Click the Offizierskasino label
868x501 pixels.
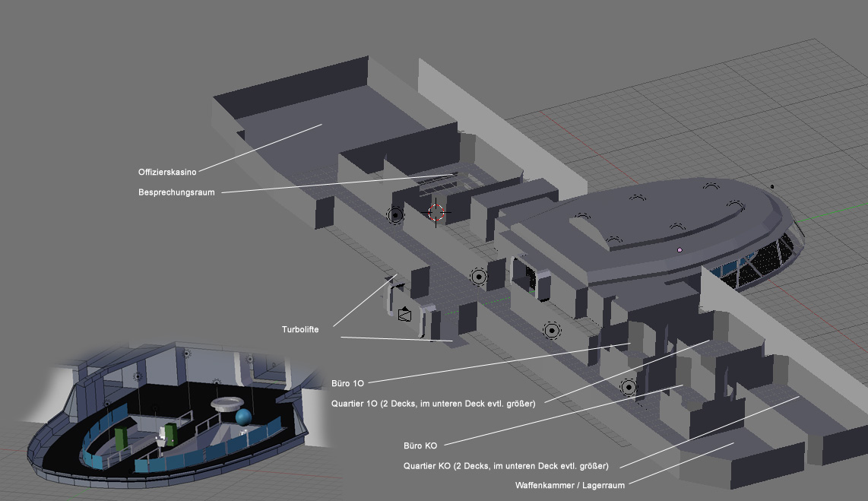click(x=167, y=173)
